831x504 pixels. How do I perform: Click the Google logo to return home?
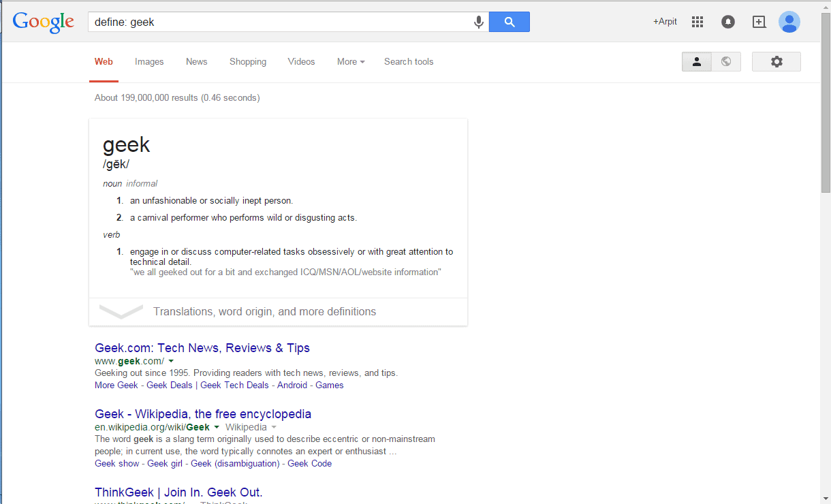pyautogui.click(x=43, y=22)
